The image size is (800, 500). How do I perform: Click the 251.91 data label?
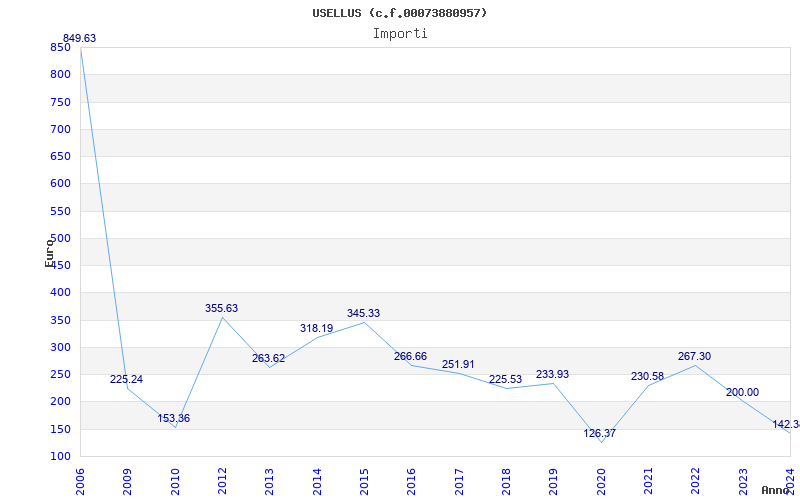pyautogui.click(x=458, y=364)
